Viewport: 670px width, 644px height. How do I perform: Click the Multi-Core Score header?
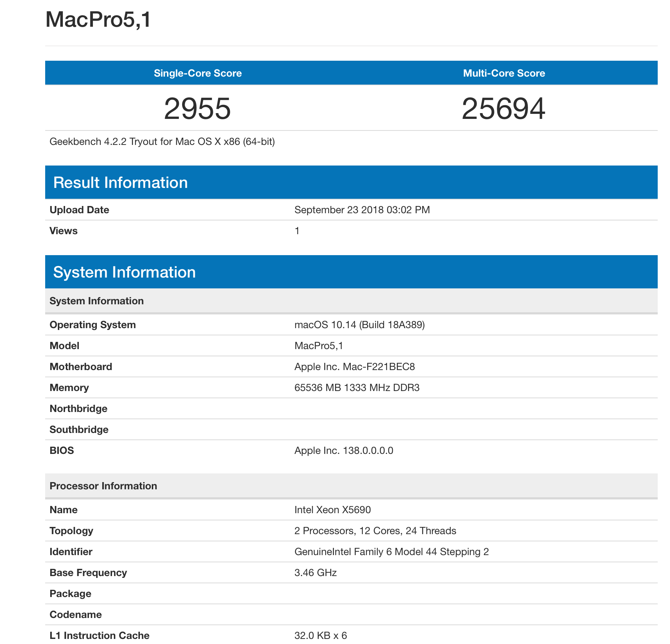pyautogui.click(x=504, y=73)
